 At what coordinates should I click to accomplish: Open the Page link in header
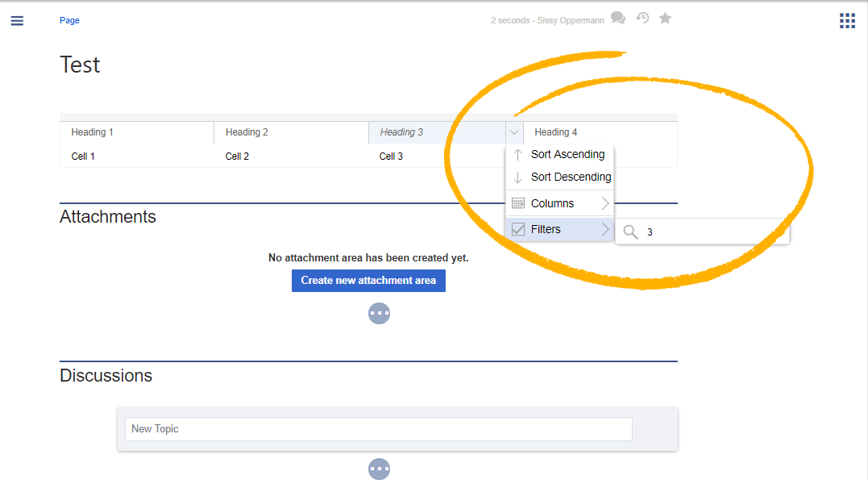pos(69,20)
